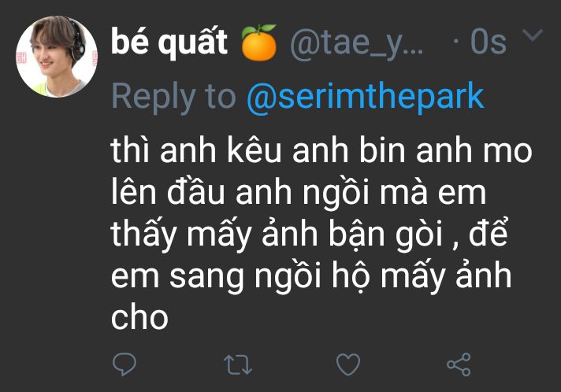Click the reply speech bubble icon
561x392 pixels.
(124, 364)
